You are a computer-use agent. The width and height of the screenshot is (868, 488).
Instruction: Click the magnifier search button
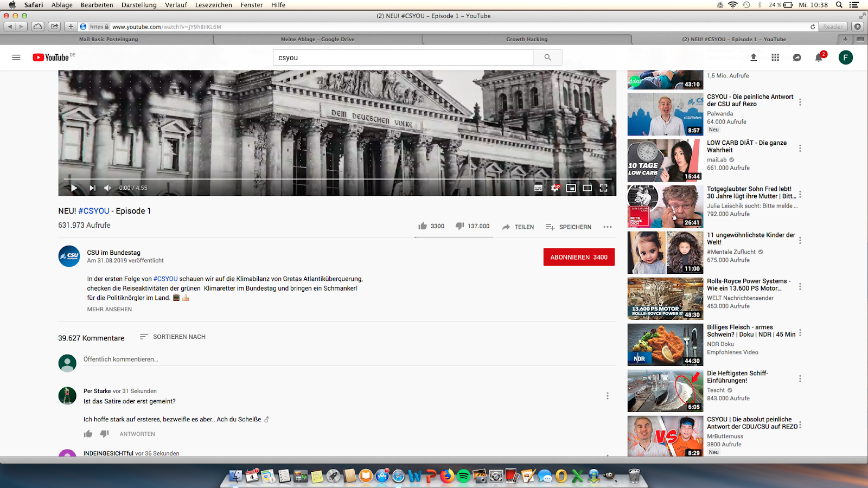(547, 57)
